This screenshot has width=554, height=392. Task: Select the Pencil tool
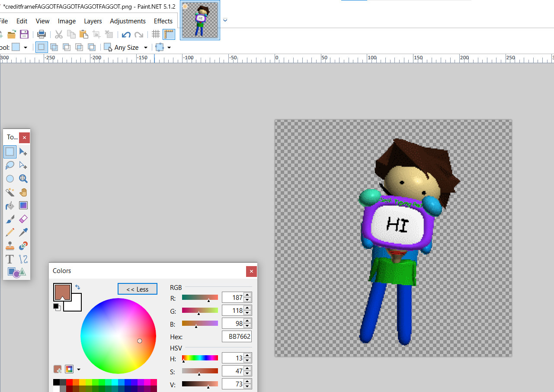click(x=10, y=232)
